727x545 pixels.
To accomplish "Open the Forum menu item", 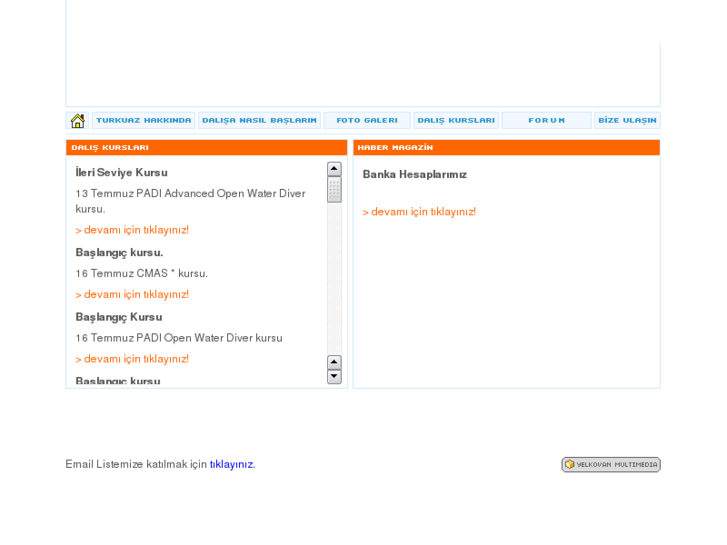I will point(546,120).
